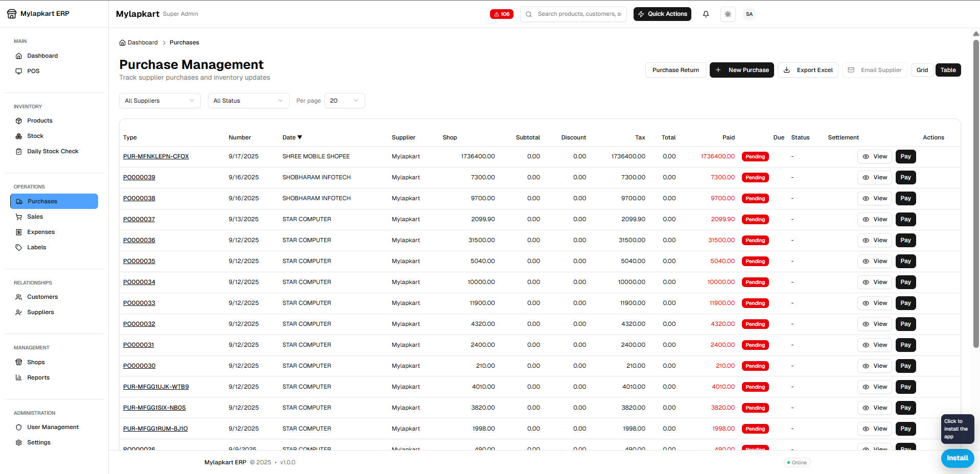This screenshot has height=474, width=980.
Task: Select the POS icon in the sidebar
Action: point(19,71)
